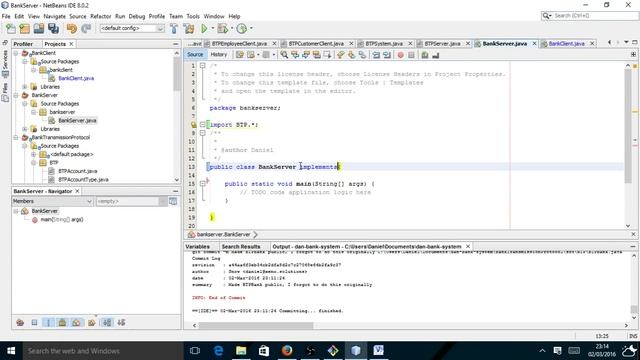
Task: Click the Previous Bookmark editor icon
Action: tap(340, 55)
